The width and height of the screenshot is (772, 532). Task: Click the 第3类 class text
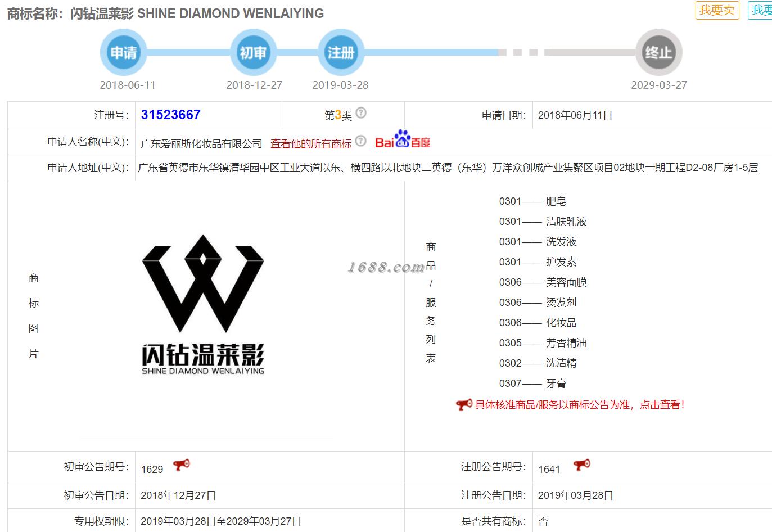(x=338, y=115)
